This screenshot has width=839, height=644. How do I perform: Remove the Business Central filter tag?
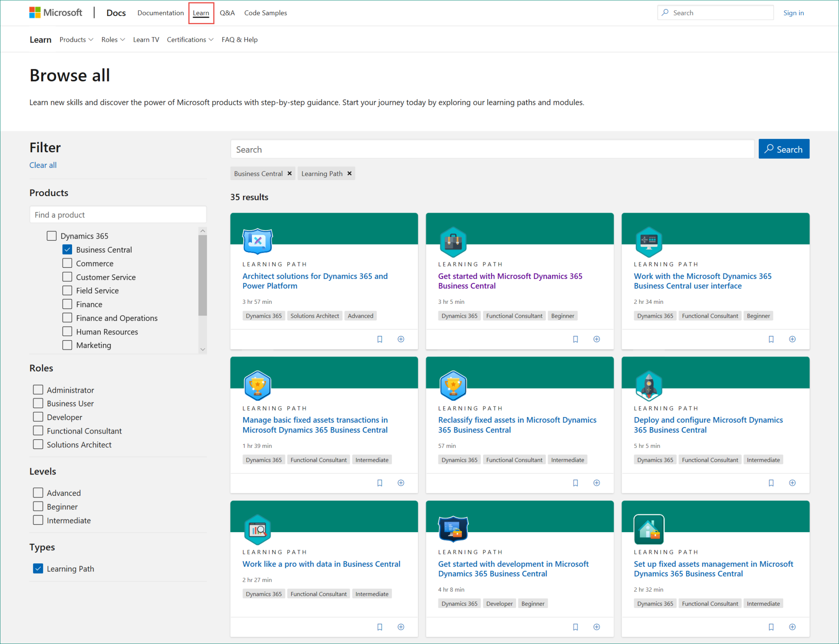point(290,173)
